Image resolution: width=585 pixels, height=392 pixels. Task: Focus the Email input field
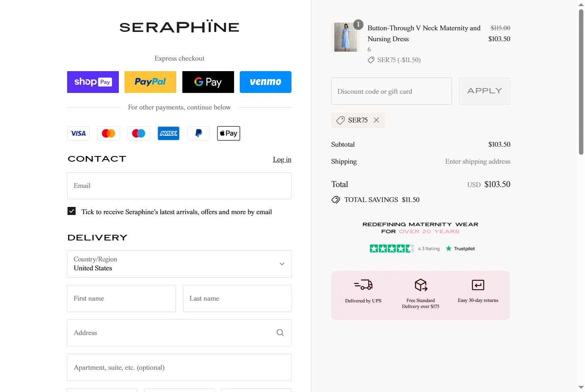179,186
